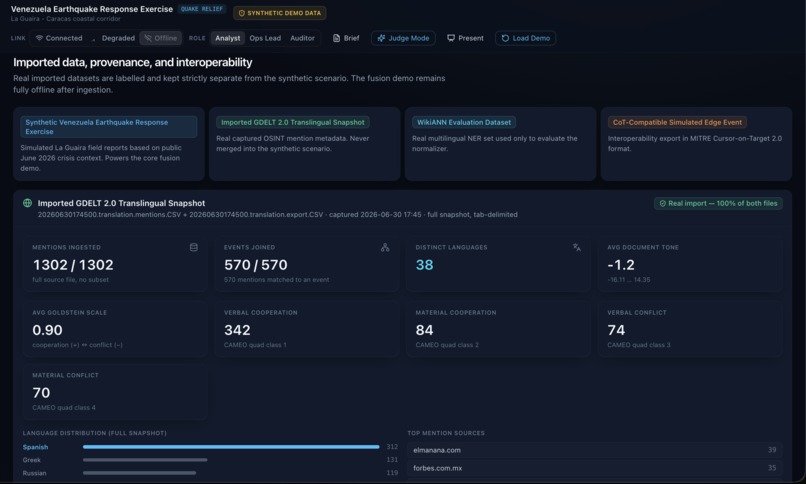Image resolution: width=806 pixels, height=484 pixels.
Task: Click the Russian language distribution bar
Action: tap(139, 473)
